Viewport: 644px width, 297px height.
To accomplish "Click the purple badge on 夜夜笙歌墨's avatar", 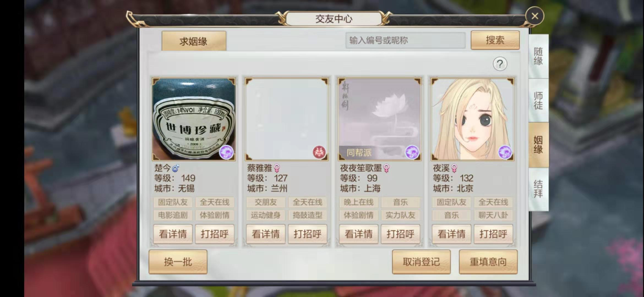I will pos(412,152).
